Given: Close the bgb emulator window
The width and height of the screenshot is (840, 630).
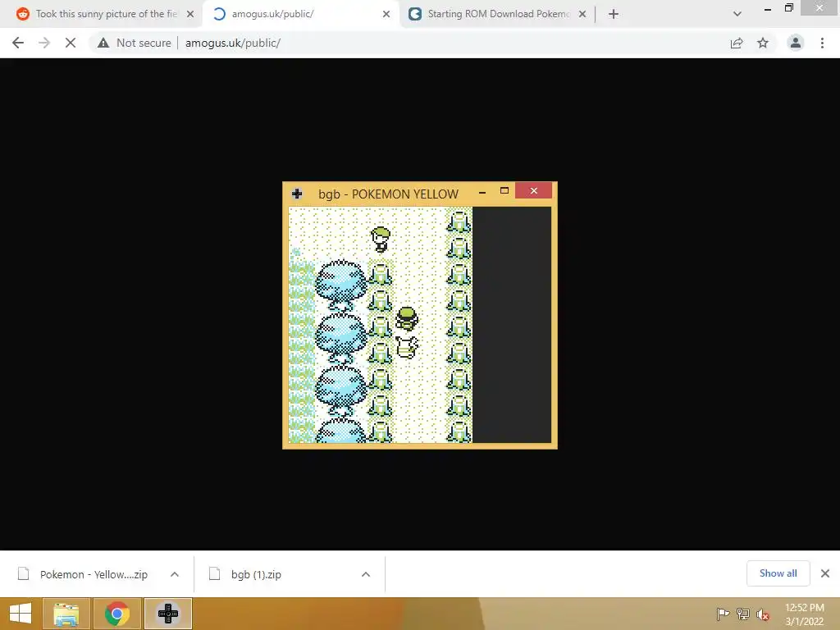Looking at the screenshot, I should (x=533, y=190).
